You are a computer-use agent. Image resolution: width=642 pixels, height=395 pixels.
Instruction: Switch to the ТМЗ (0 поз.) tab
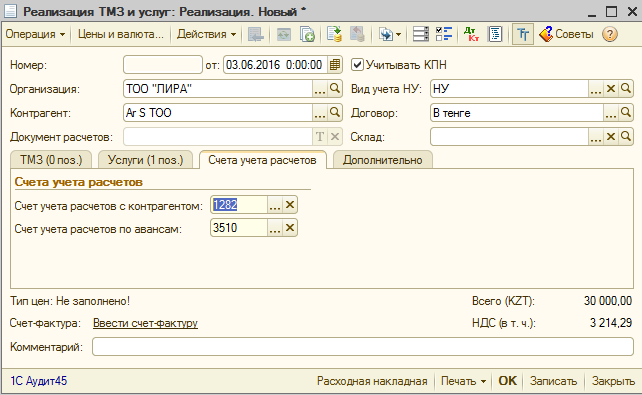pos(51,160)
